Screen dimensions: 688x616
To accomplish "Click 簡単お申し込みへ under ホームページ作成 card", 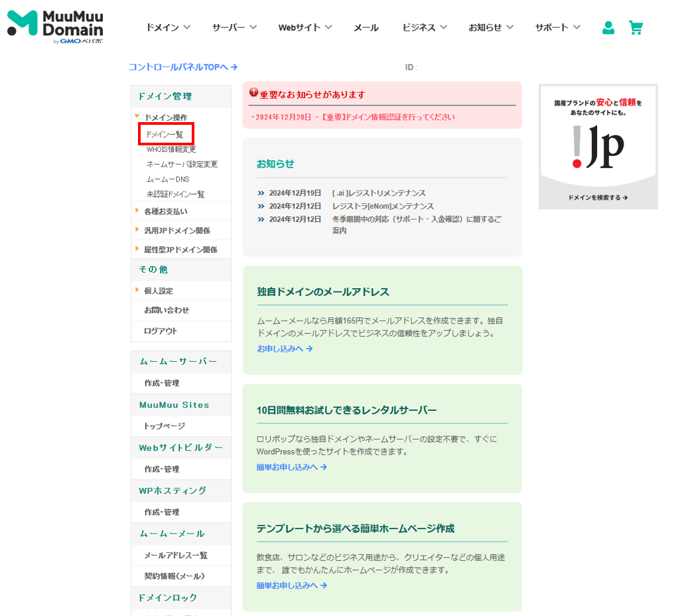I will [x=292, y=585].
